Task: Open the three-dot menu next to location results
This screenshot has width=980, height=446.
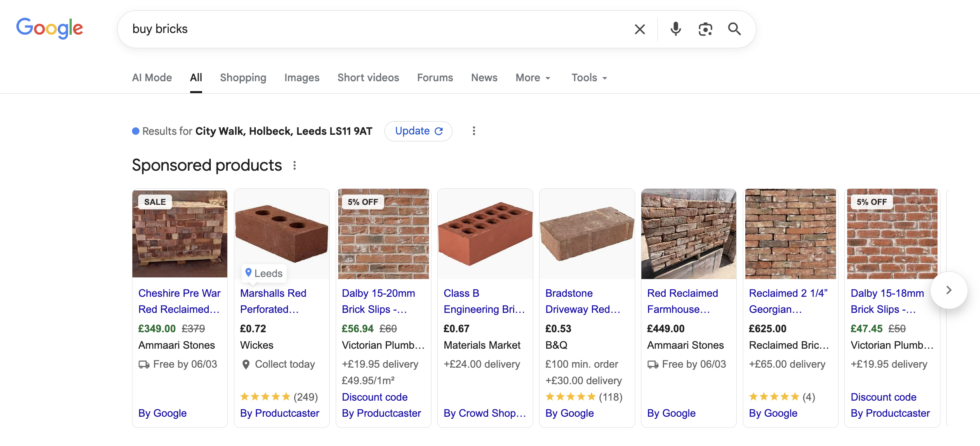Action: 474,131
